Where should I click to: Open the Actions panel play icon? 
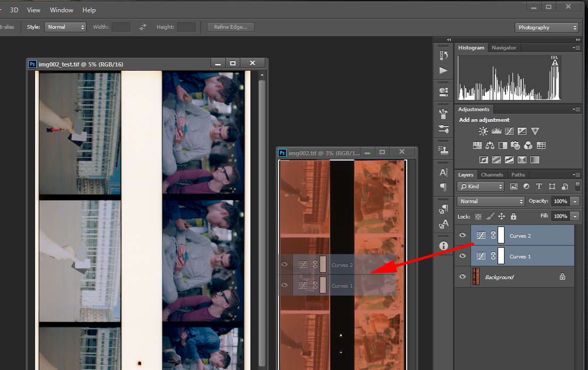pos(443,70)
